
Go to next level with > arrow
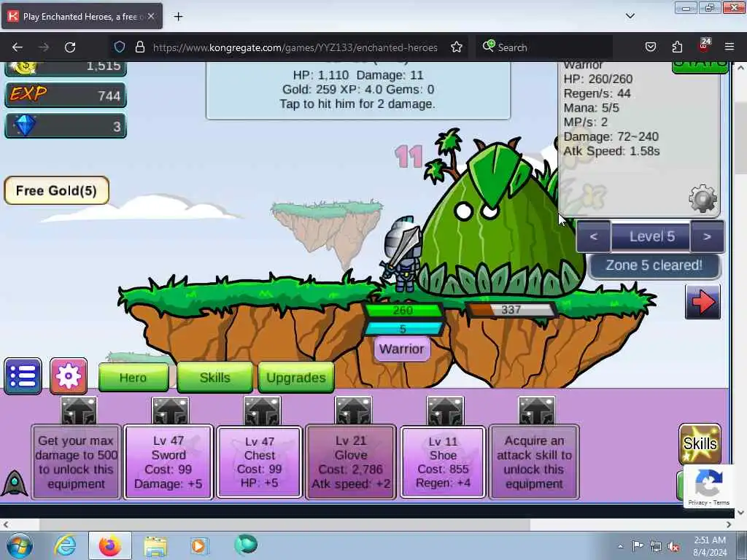click(x=707, y=236)
